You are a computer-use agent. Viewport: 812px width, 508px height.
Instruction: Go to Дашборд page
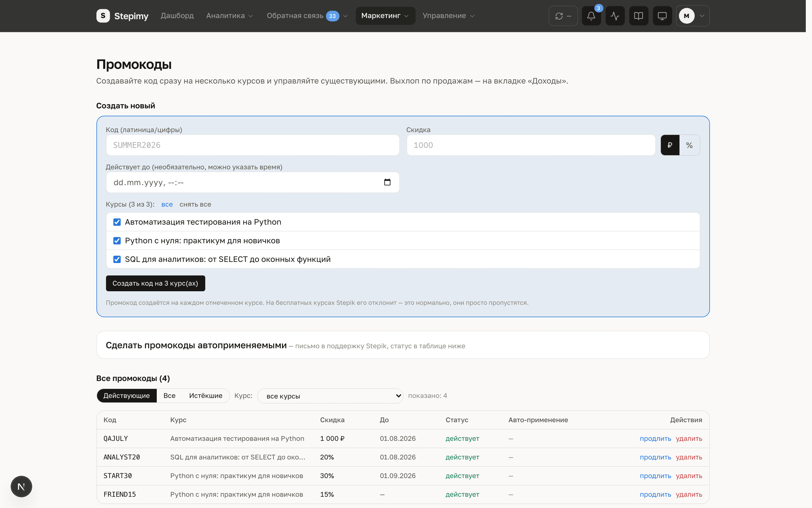177,16
